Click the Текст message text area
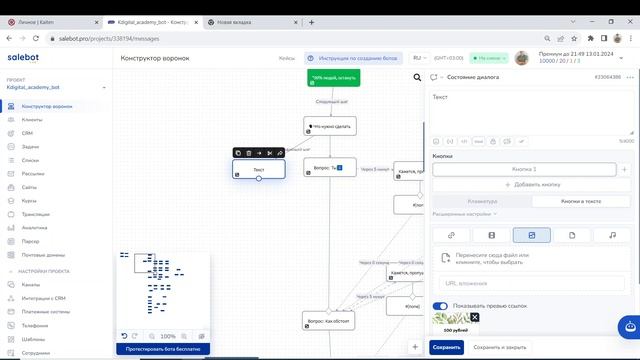The height and width of the screenshot is (360, 640). [532, 113]
